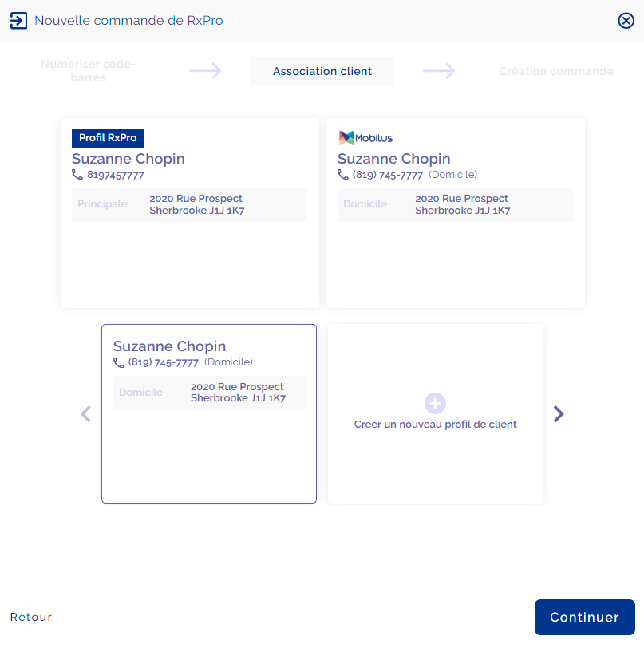Click phone icon in the Mobilus card
Screen dimensions: 644x648
342,175
